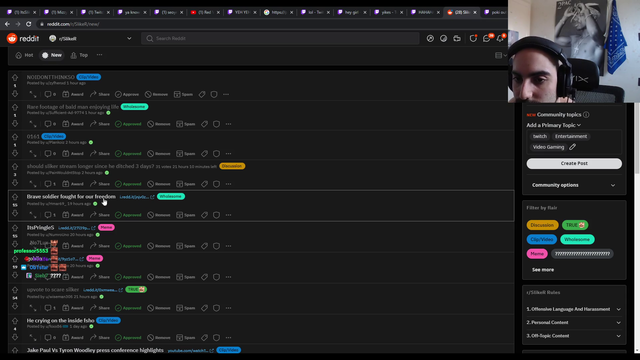The height and width of the screenshot is (360, 640).
Task: Click the Search Reddit field
Action: click(x=280, y=38)
